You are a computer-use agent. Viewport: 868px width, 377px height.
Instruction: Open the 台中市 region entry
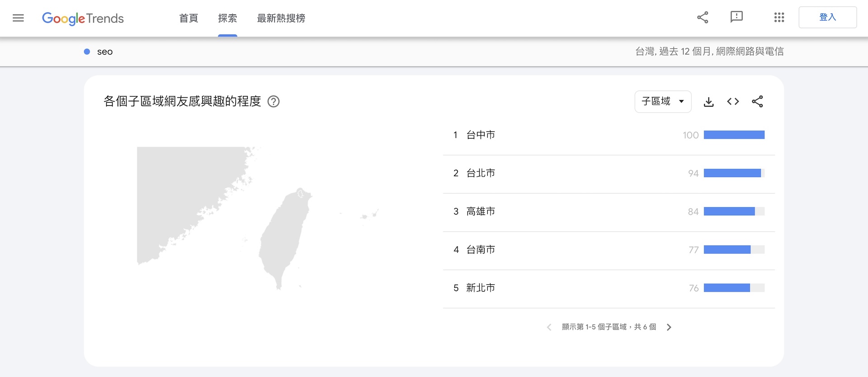point(481,135)
